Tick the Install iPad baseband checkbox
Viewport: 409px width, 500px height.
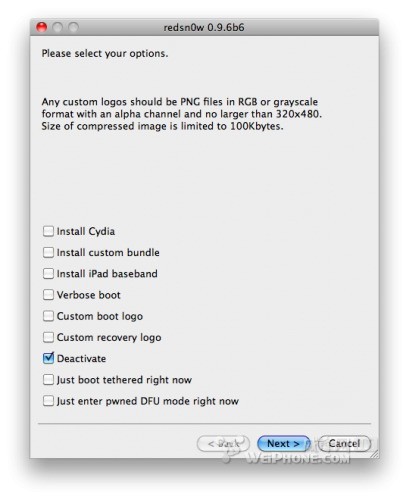click(x=48, y=274)
